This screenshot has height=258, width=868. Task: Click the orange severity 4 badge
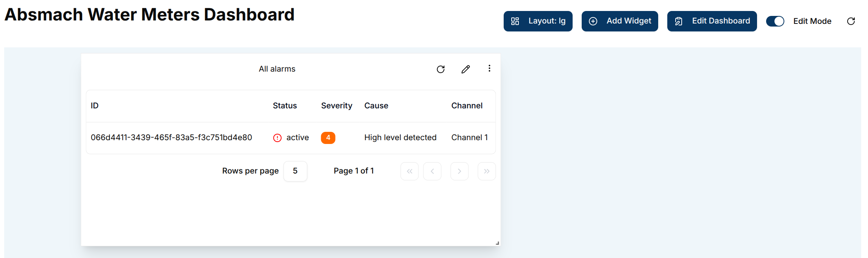click(x=328, y=138)
